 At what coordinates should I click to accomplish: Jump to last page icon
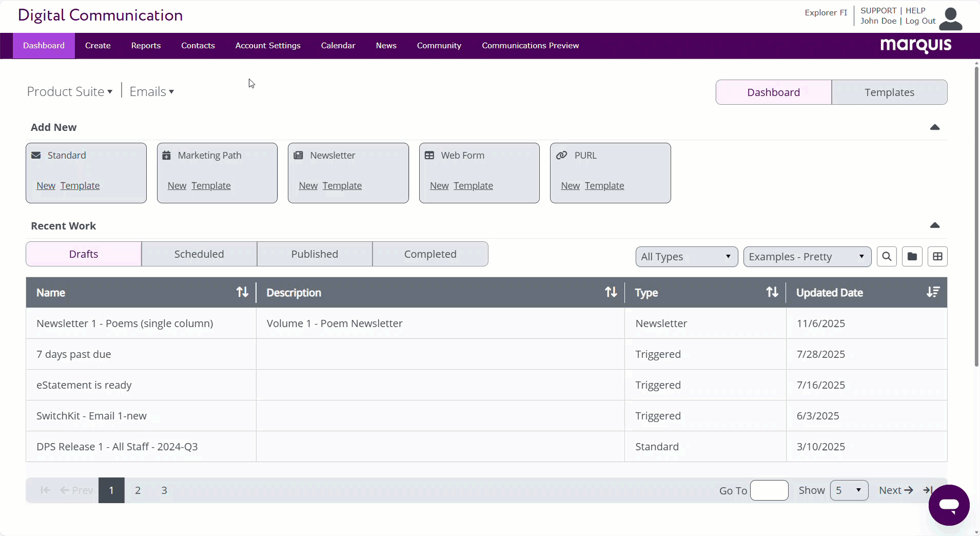click(928, 490)
